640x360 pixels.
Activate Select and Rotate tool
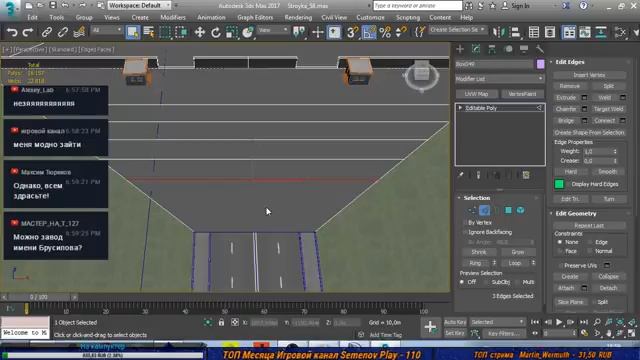pos(216,32)
